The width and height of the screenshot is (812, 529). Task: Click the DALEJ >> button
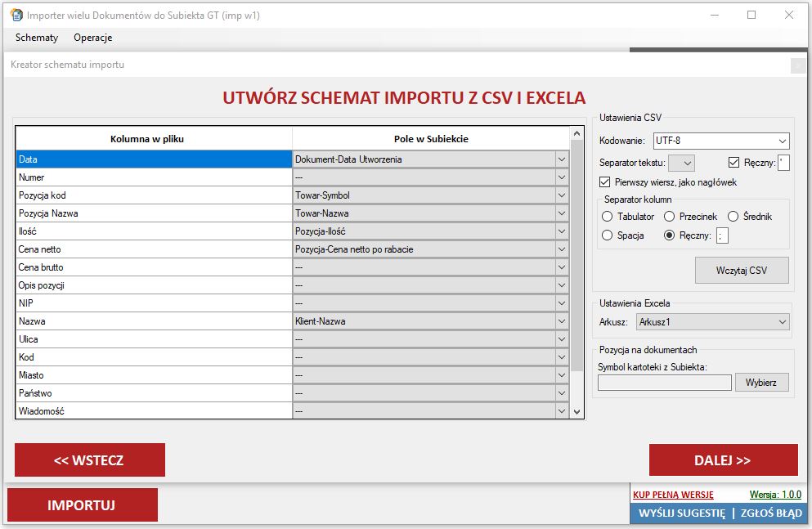pos(723,460)
